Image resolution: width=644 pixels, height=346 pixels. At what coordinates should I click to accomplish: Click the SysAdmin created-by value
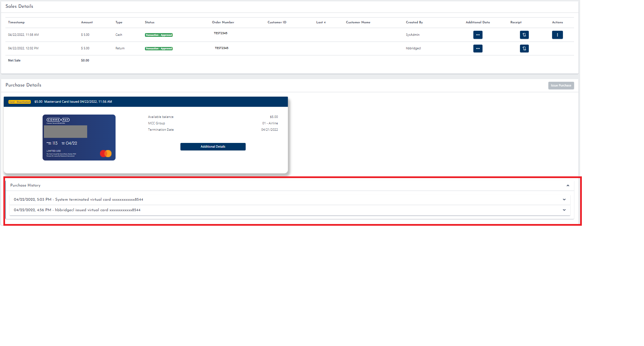[413, 35]
